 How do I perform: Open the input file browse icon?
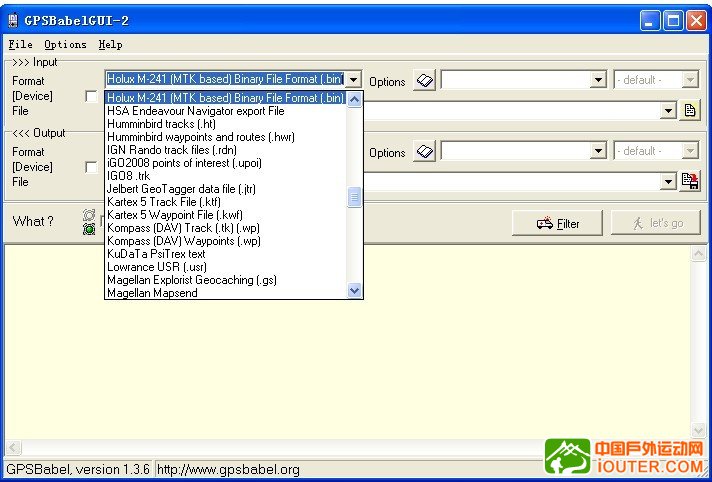click(690, 111)
